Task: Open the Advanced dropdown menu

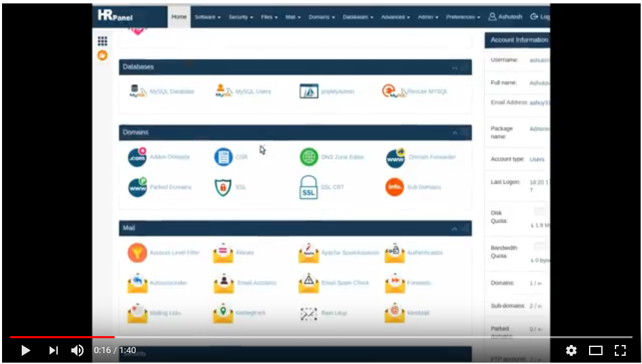Action: pyautogui.click(x=395, y=17)
